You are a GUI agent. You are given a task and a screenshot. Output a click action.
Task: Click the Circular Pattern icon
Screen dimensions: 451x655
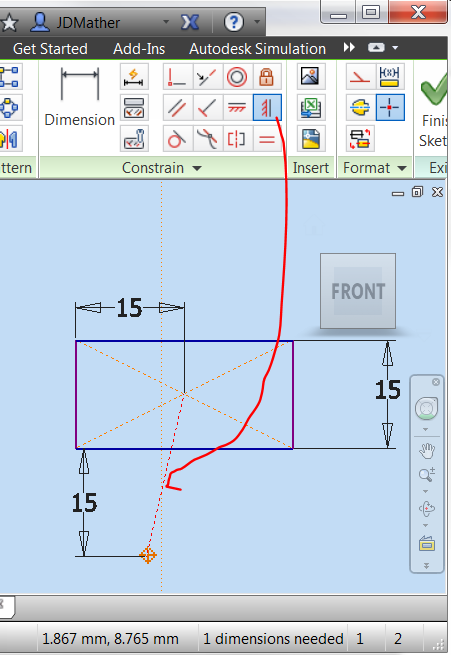click(9, 108)
